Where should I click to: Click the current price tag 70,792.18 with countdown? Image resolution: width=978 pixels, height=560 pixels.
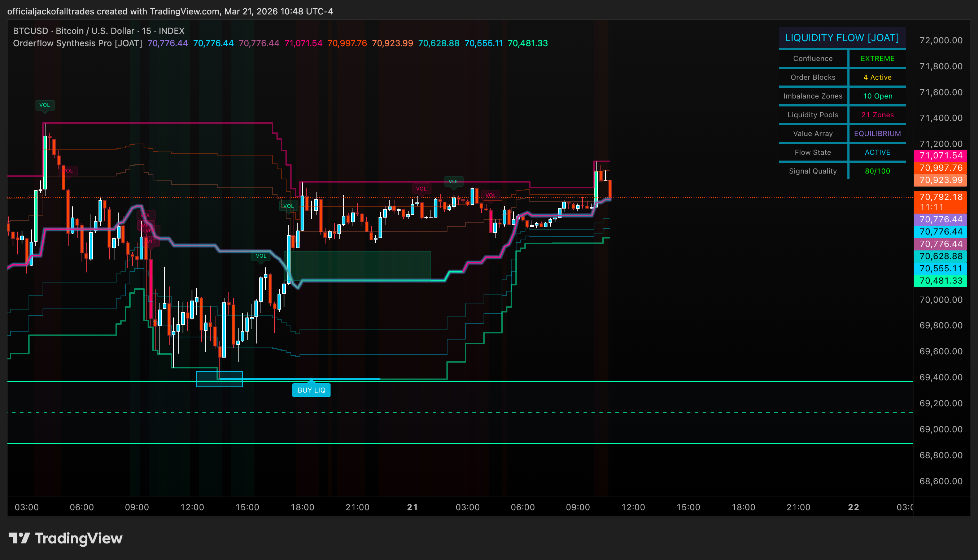pos(940,202)
